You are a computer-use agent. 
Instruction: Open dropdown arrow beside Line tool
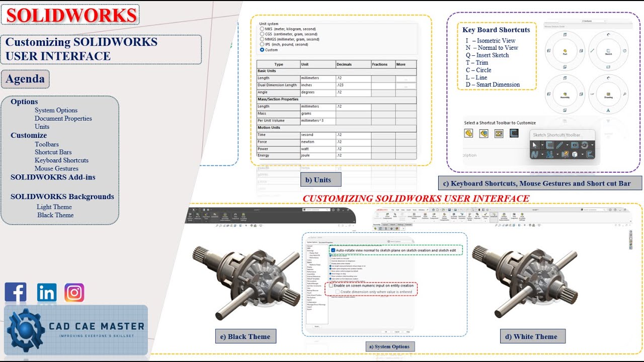pyautogui.click(x=567, y=145)
